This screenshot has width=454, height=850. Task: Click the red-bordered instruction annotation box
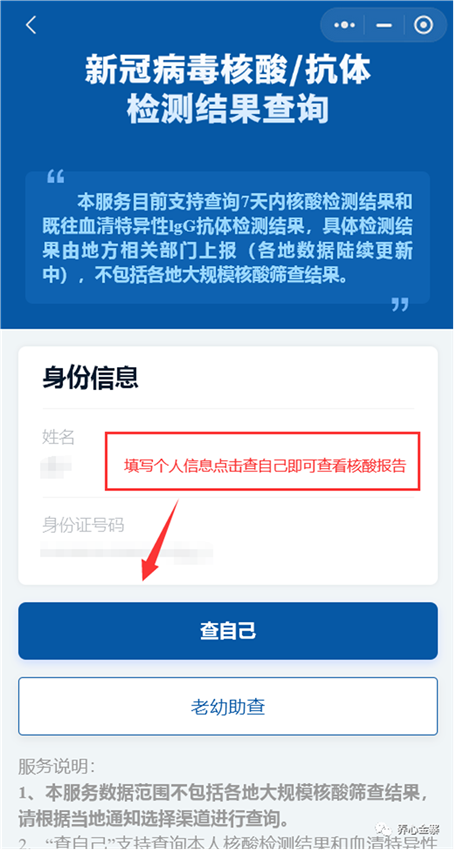(x=263, y=461)
